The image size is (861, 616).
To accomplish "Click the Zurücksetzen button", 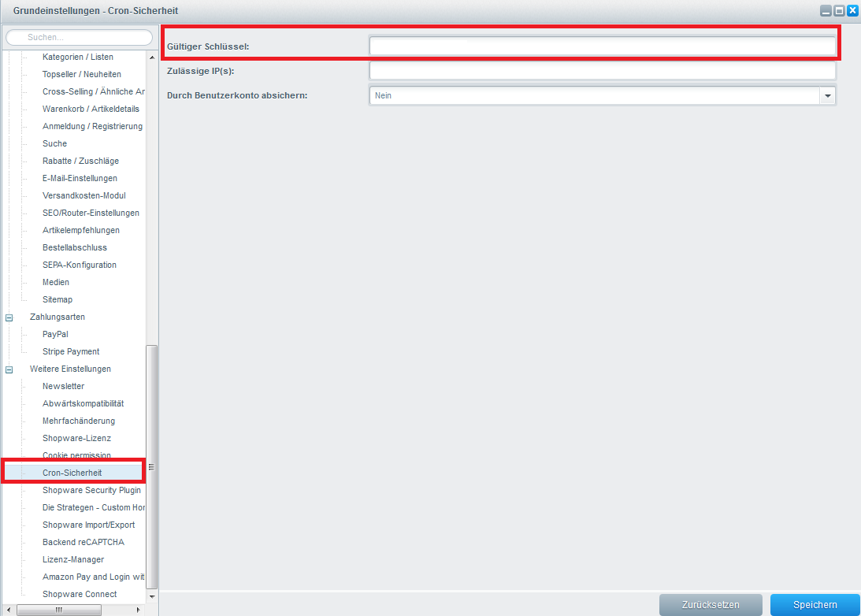I will pos(711,604).
